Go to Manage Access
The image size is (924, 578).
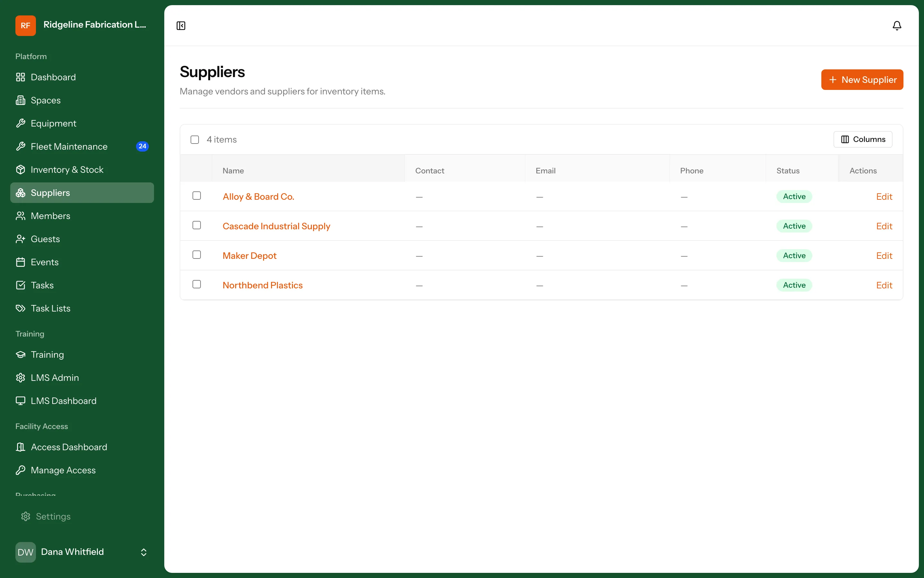[x=82, y=470]
